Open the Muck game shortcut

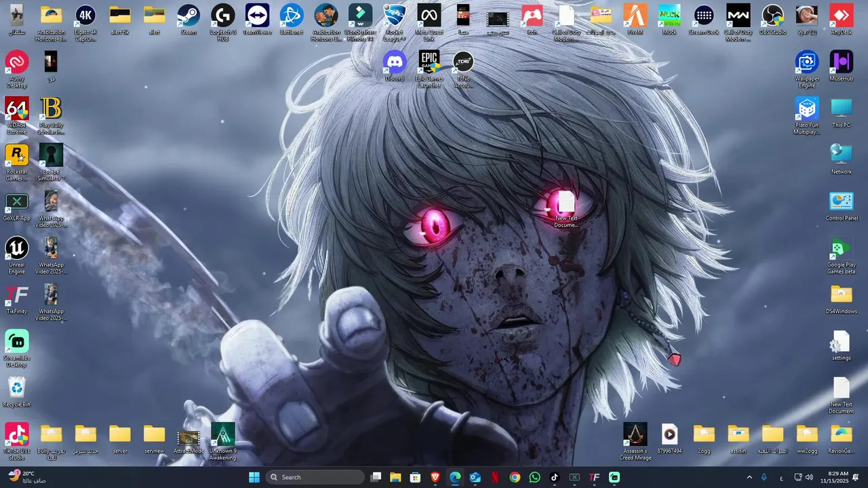(x=669, y=20)
